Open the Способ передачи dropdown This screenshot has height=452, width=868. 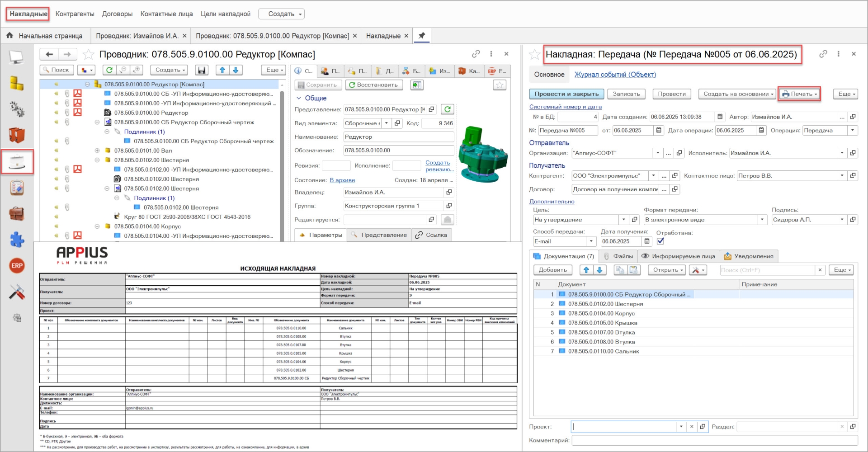pos(591,241)
